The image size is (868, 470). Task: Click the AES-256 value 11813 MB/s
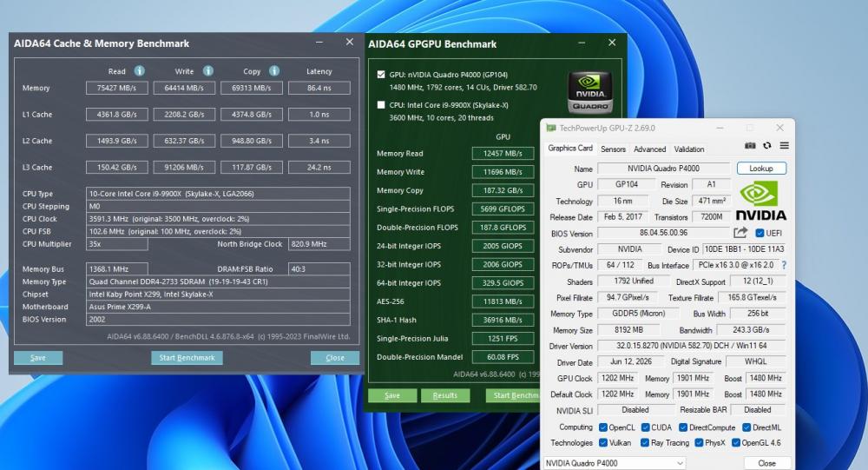coord(503,301)
